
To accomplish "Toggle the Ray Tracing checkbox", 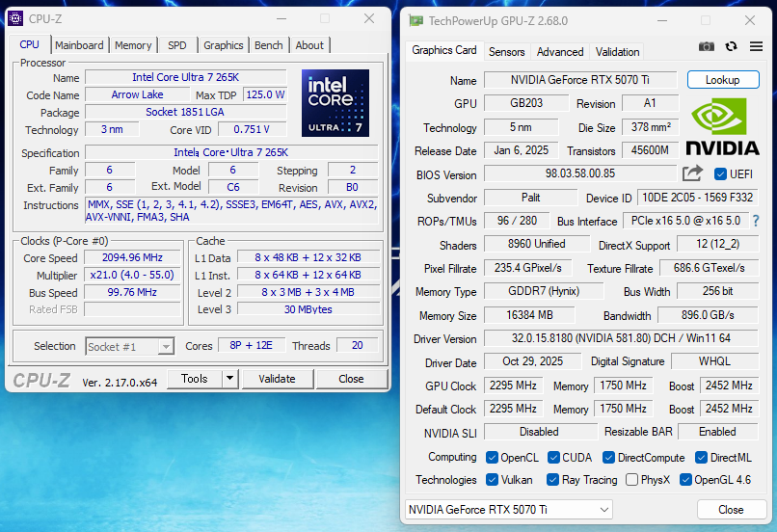I will point(553,480).
